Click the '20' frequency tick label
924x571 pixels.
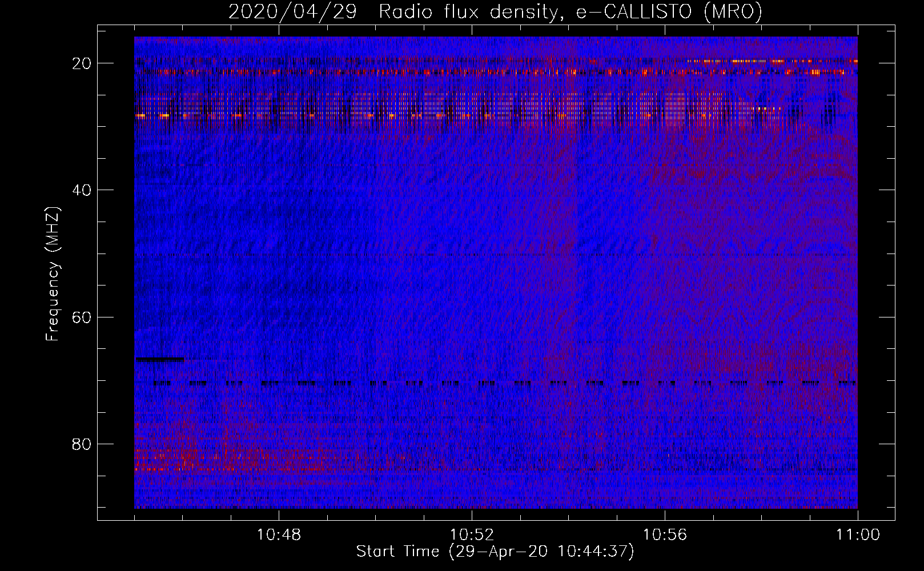[82, 63]
